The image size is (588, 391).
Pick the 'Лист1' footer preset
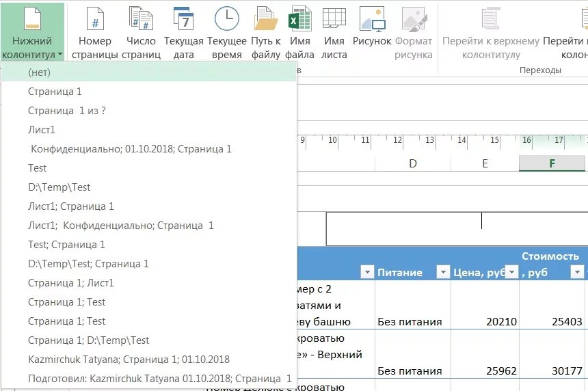tap(149, 130)
